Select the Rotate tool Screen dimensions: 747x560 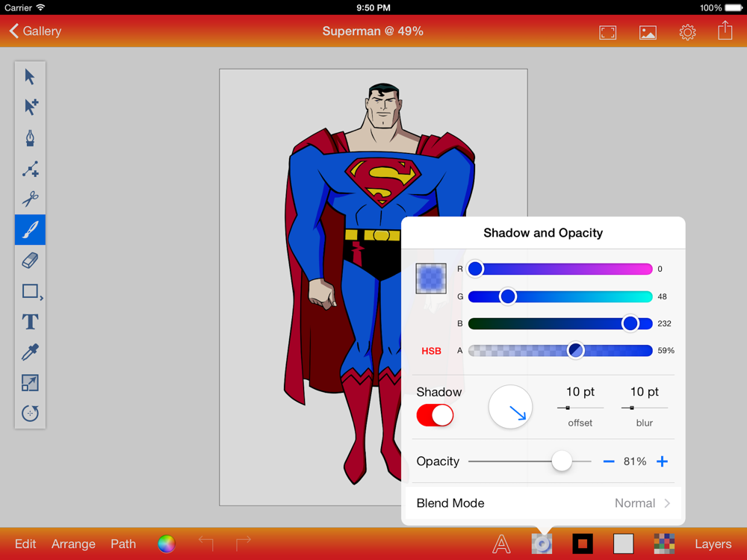[30, 413]
